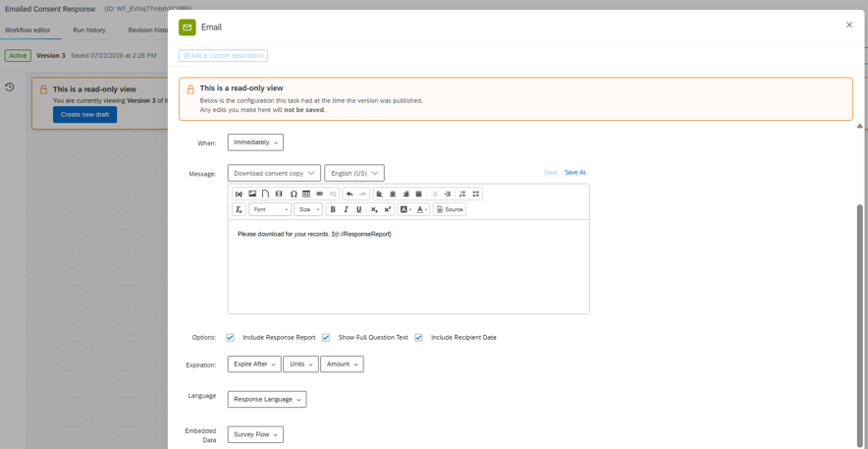Insert a table in the message
Viewport: 868px width, 449px height.
coord(306,194)
